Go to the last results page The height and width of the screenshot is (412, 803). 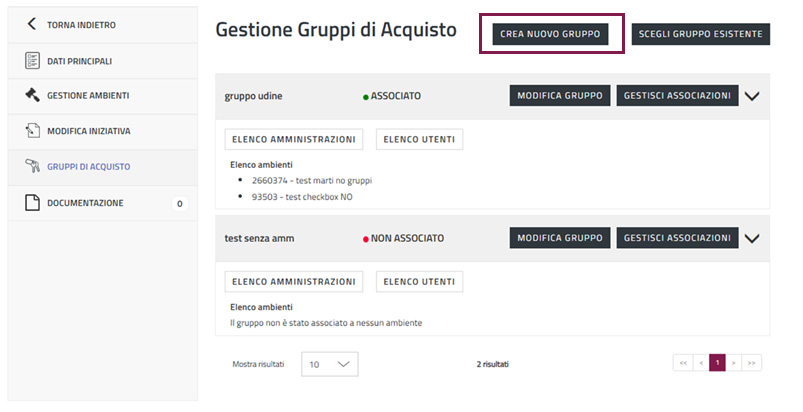752,363
